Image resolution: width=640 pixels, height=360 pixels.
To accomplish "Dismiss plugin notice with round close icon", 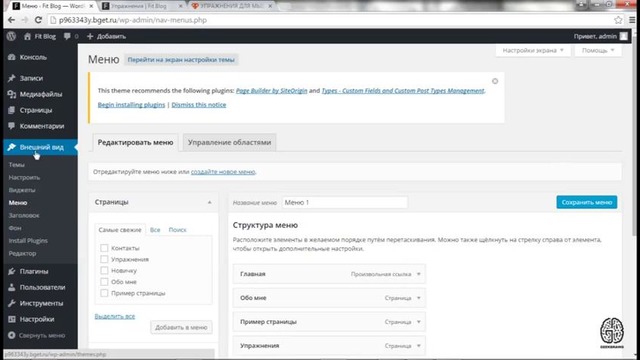I will tap(495, 81).
